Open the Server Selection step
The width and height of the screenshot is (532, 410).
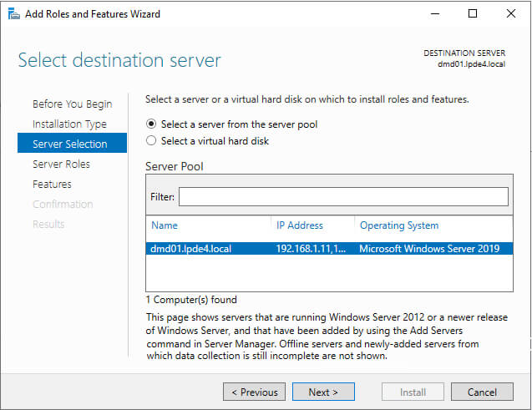(73, 143)
